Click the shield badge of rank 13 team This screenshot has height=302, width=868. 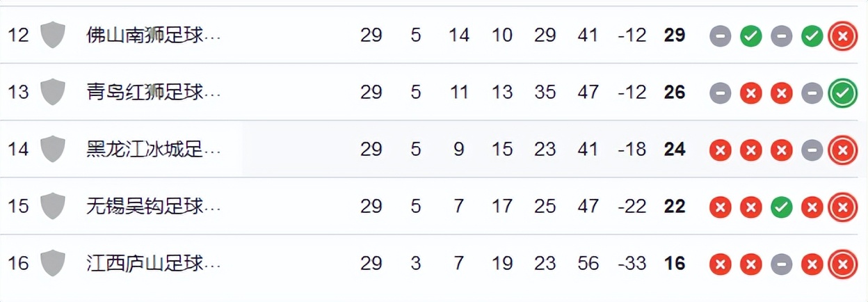click(x=53, y=92)
